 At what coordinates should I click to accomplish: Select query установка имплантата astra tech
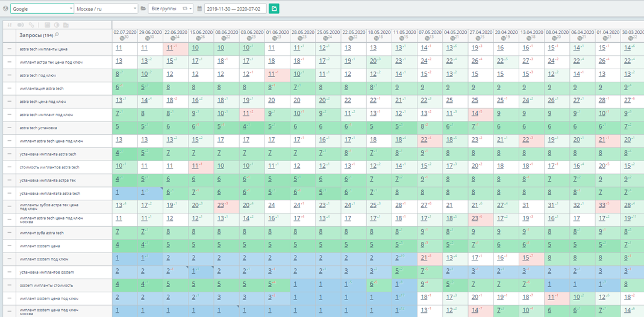49,194
